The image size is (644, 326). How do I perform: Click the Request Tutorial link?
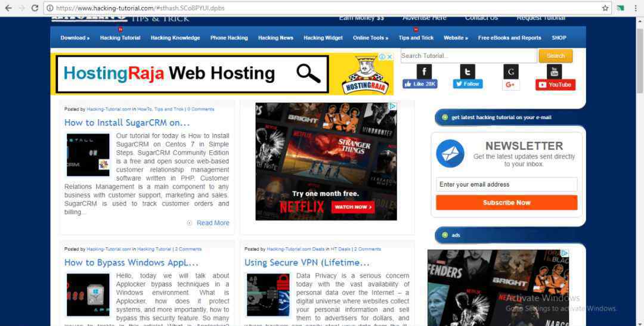[541, 18]
